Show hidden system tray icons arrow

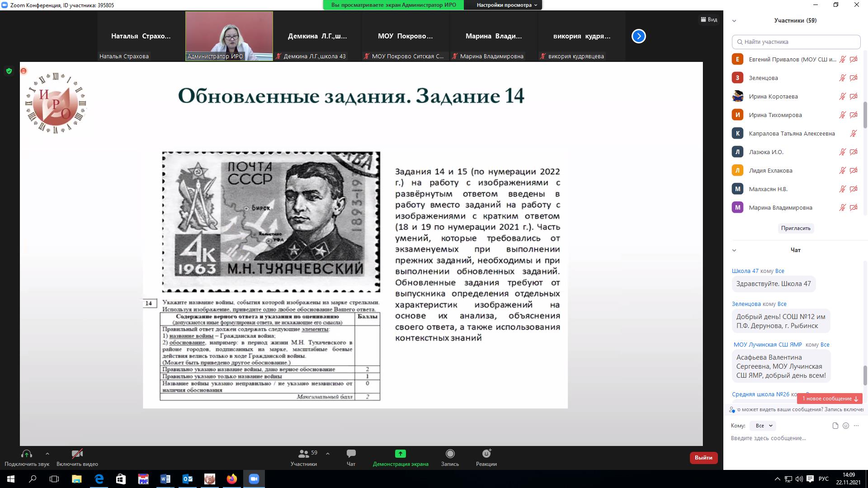(778, 479)
